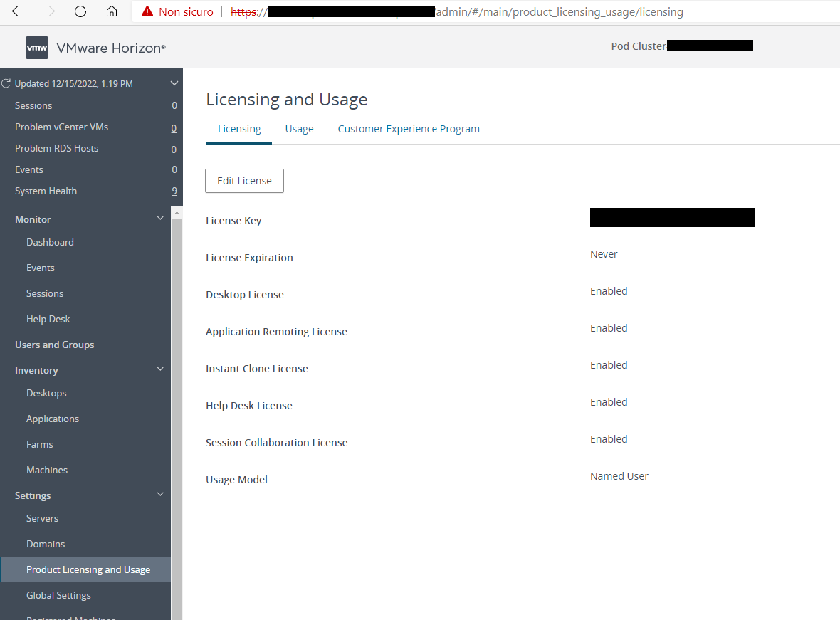Click the 'Session Collaboration License' label
Image resolution: width=840 pixels, height=620 pixels.
tap(276, 443)
